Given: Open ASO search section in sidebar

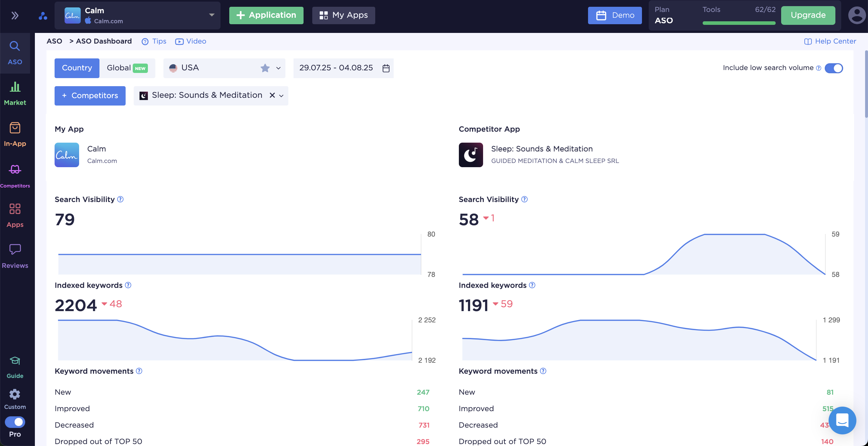Looking at the screenshot, I should click(15, 53).
